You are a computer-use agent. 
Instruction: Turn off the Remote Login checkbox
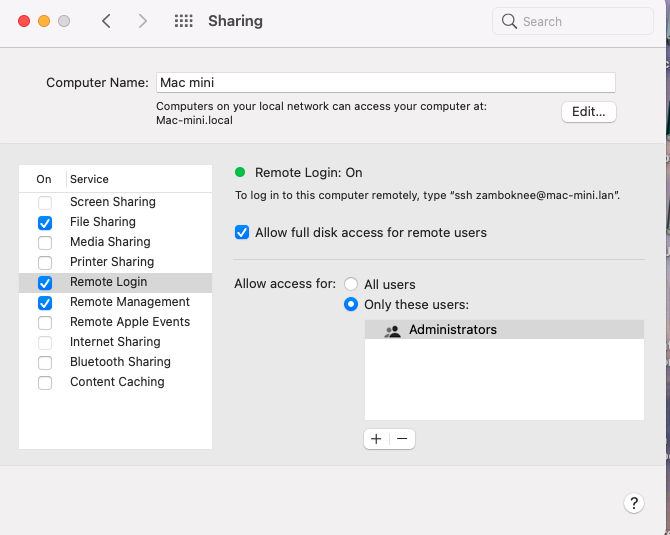point(45,283)
